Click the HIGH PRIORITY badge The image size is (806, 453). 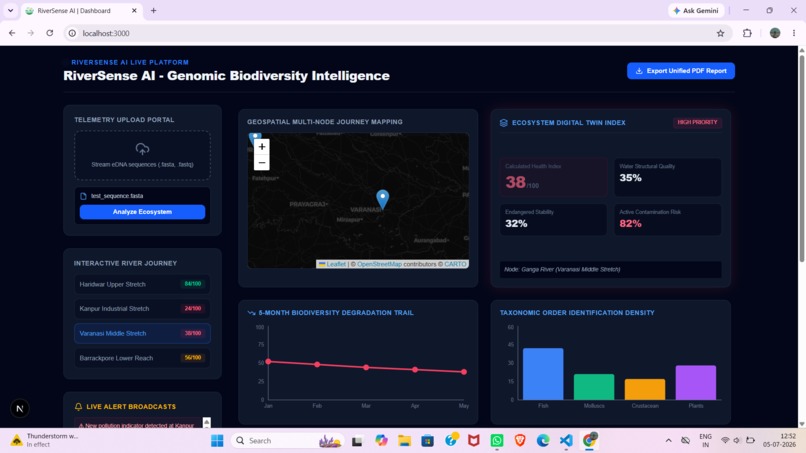pos(697,122)
